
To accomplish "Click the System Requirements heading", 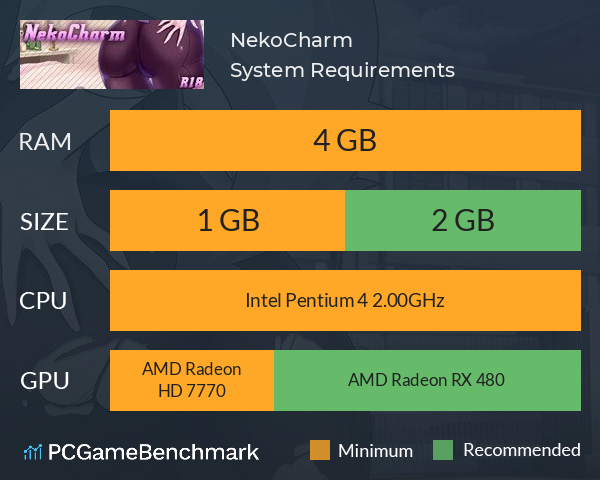I will point(342,70).
